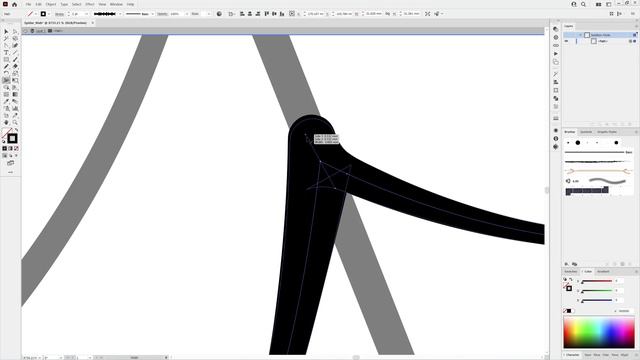
Task: Open the Effect menu
Action: tap(90, 4)
